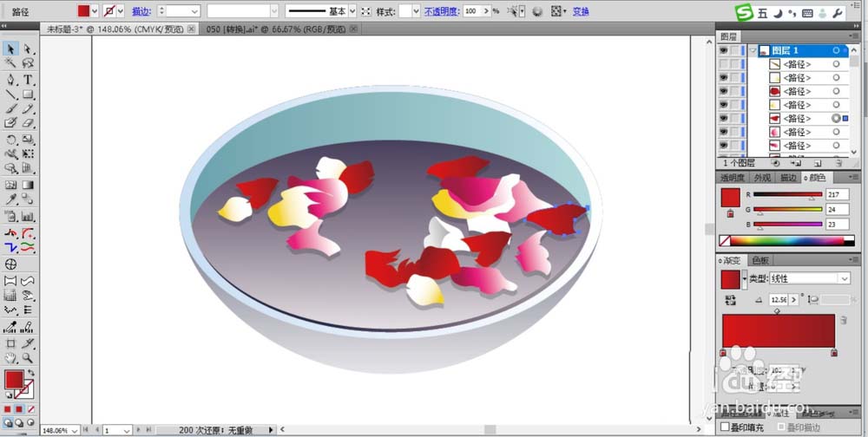Select the Rectangle tool
This screenshot has height=437, width=868.
coord(28,95)
